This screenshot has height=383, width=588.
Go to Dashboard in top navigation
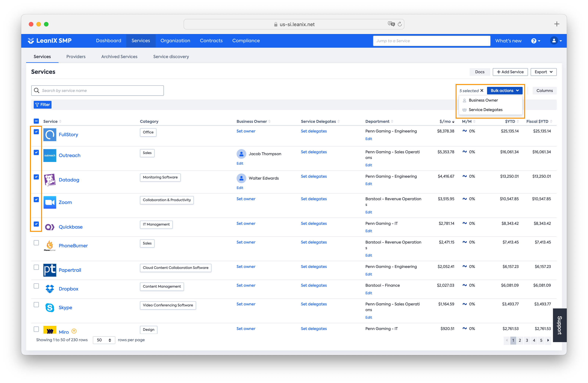point(109,41)
